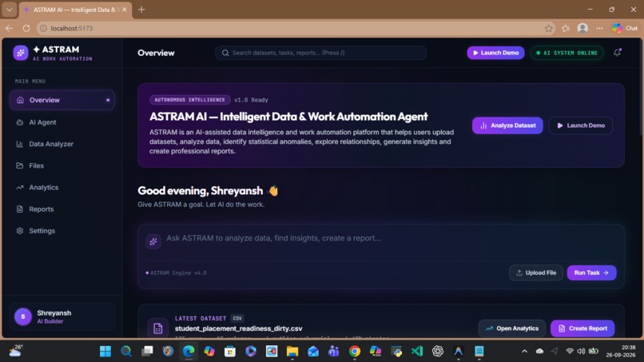Open Google Chrome from taskbar

[355, 352]
